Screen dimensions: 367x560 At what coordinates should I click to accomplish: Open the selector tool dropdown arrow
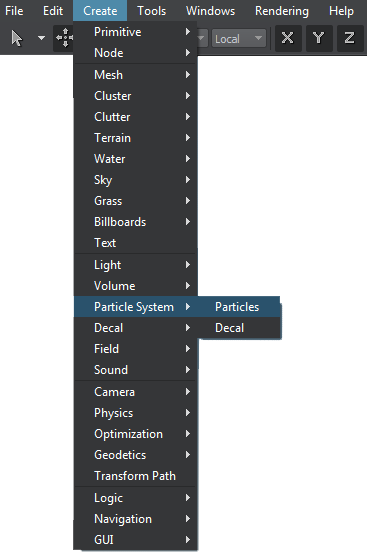[x=41, y=38]
